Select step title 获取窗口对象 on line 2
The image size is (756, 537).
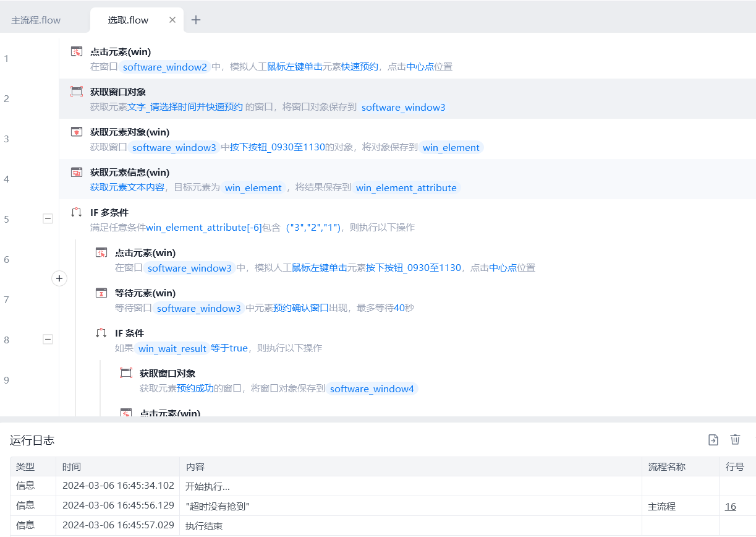[x=118, y=92]
